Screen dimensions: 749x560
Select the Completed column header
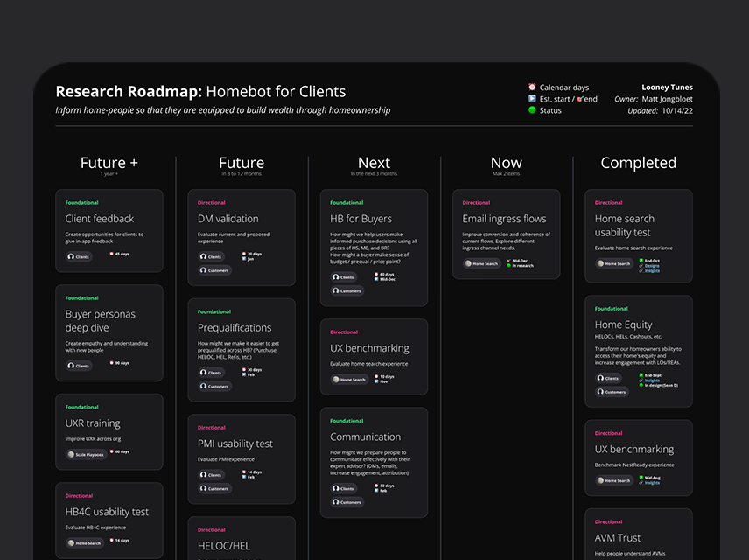(x=639, y=163)
